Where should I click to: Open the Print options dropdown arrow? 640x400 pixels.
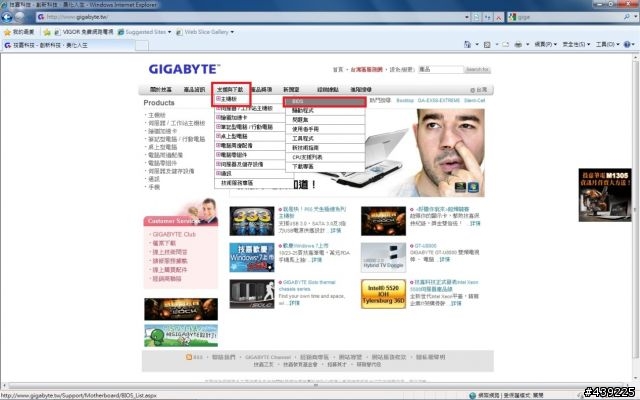pyautogui.click(x=527, y=44)
